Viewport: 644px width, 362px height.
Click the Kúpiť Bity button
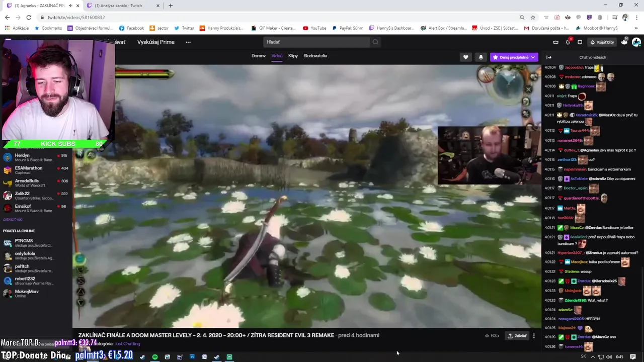pyautogui.click(x=602, y=42)
